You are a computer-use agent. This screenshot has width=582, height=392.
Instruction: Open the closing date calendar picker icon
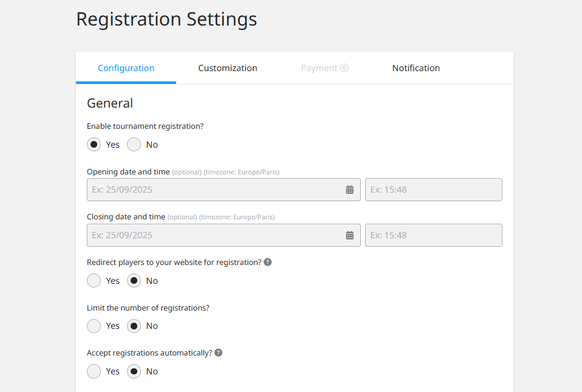(350, 235)
